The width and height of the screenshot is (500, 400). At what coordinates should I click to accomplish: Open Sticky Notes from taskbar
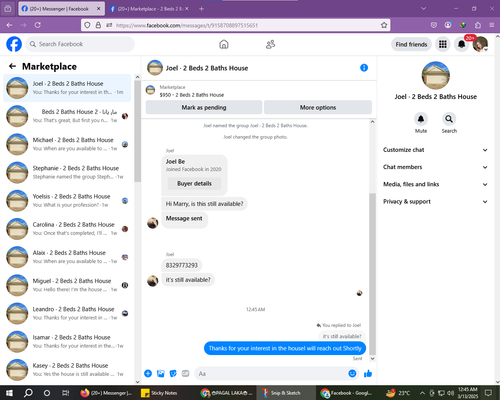pos(159,393)
